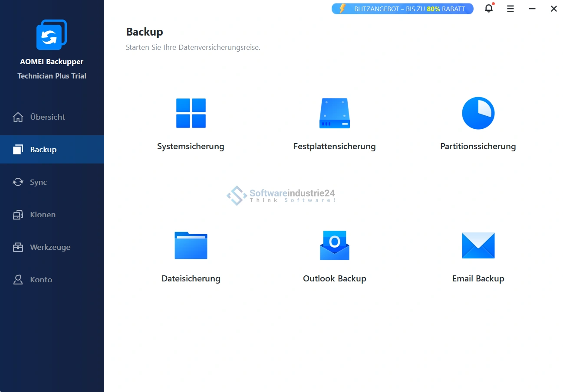Open the Outlook Backup envelope icon
The height and width of the screenshot is (392, 563).
[x=334, y=245]
